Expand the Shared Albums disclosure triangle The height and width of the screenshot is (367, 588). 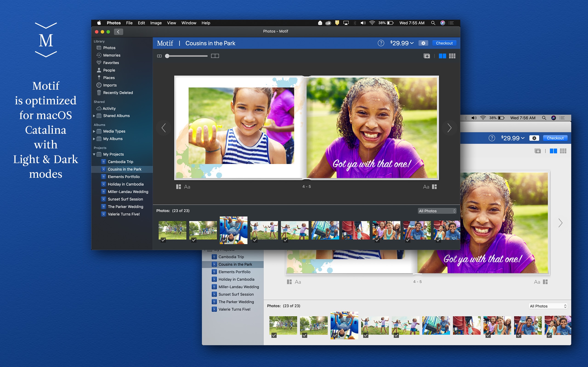point(94,116)
